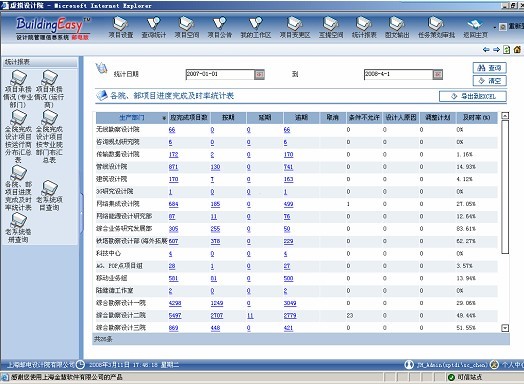Open 项目承接情况(专业部门) report in sidebar
The image size is (524, 384).
click(18, 89)
